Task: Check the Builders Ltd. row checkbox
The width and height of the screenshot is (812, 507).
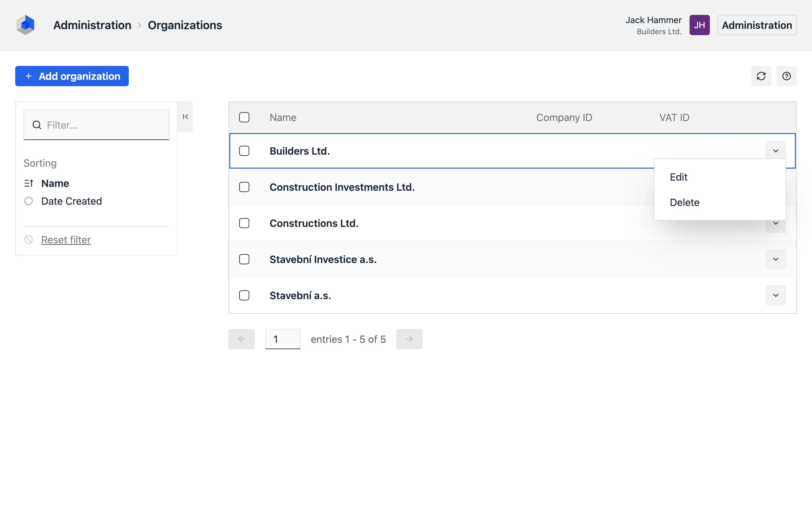Action: coord(244,151)
